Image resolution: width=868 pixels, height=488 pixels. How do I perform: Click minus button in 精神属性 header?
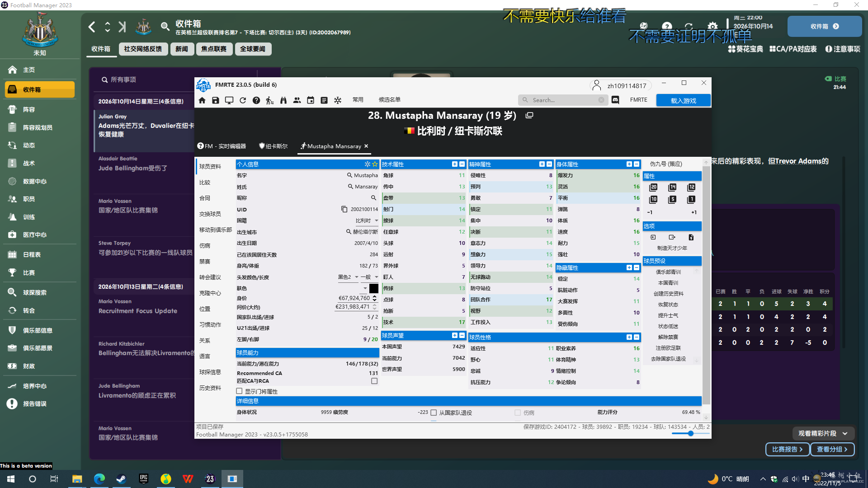coord(549,164)
